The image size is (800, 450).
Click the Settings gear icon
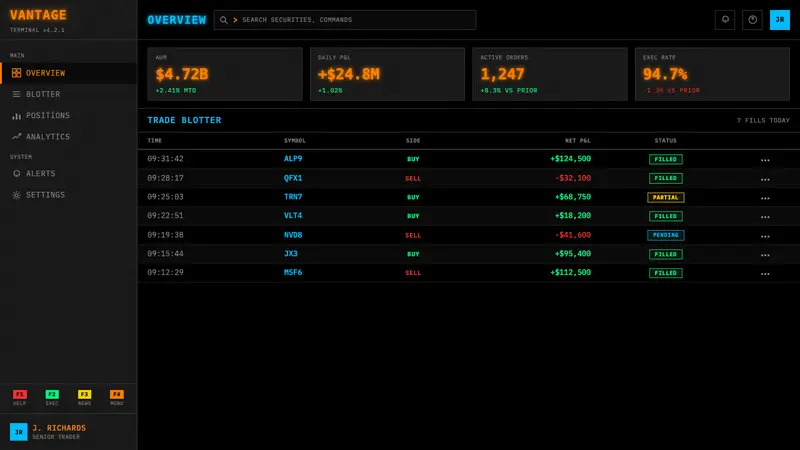pos(16,195)
